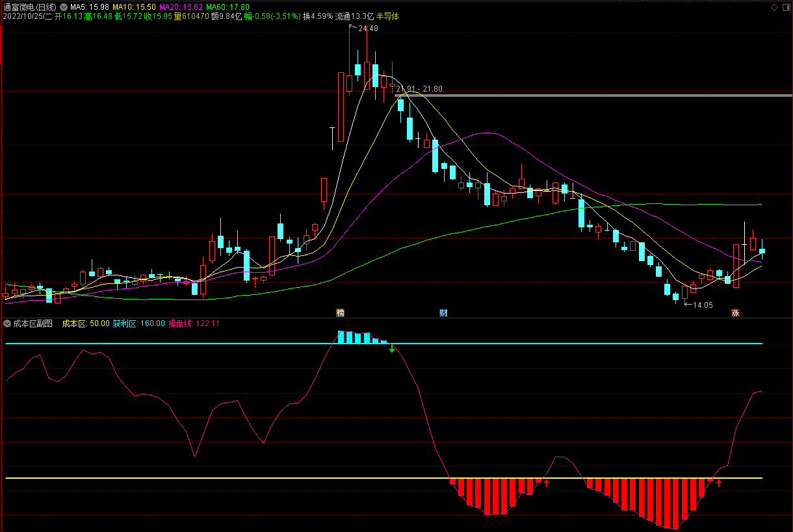Click the 14.05 low price label
This screenshot has width=793, height=532.
(x=702, y=305)
